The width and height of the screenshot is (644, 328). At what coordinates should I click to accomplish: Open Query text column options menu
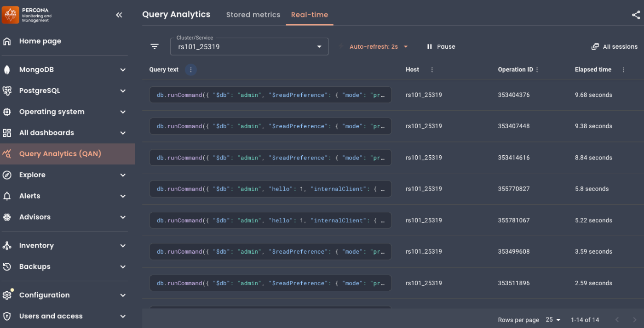pyautogui.click(x=191, y=70)
